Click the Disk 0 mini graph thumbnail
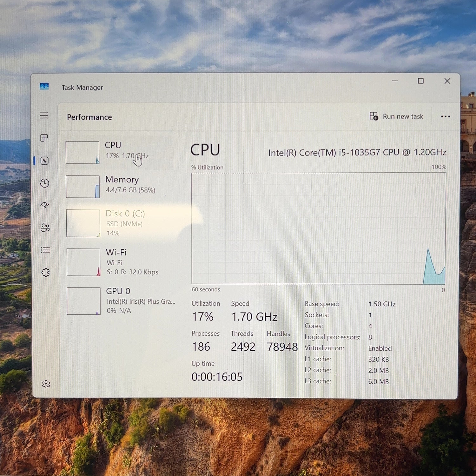476x476 pixels. click(83, 223)
